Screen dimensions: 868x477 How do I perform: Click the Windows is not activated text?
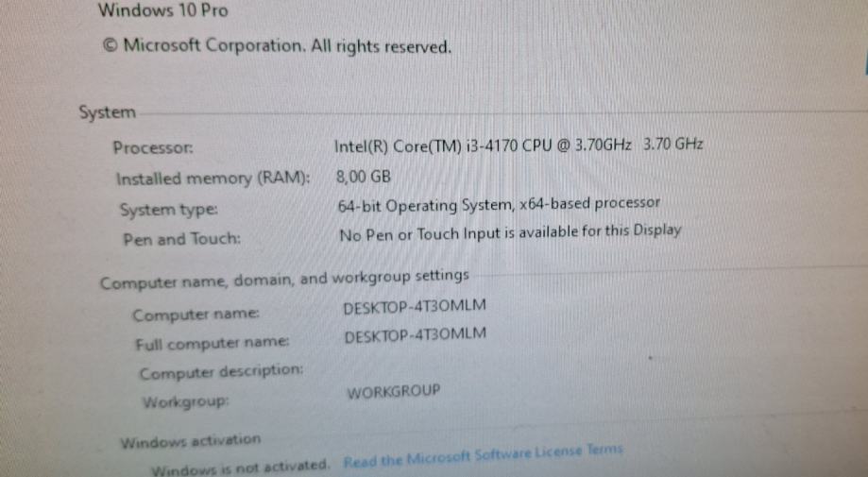[240, 468]
